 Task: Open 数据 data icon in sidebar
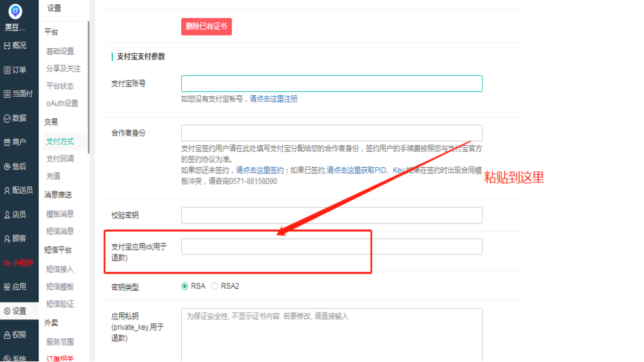pyautogui.click(x=7, y=118)
